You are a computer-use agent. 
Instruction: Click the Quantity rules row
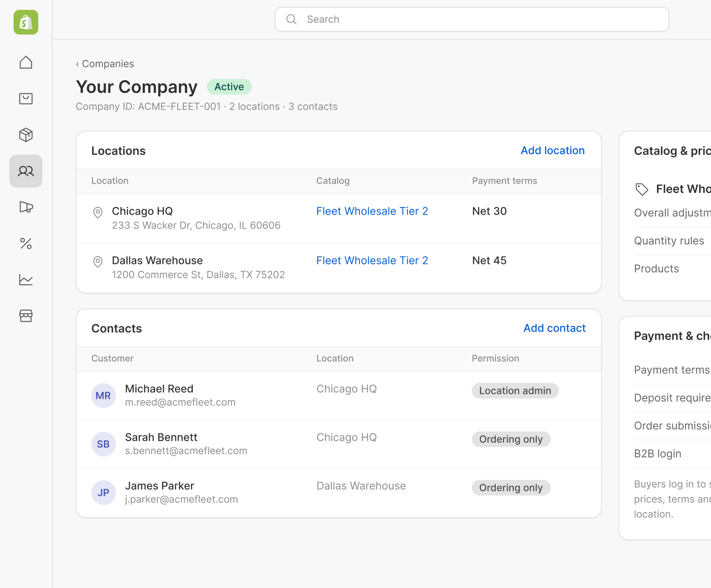tap(672, 241)
